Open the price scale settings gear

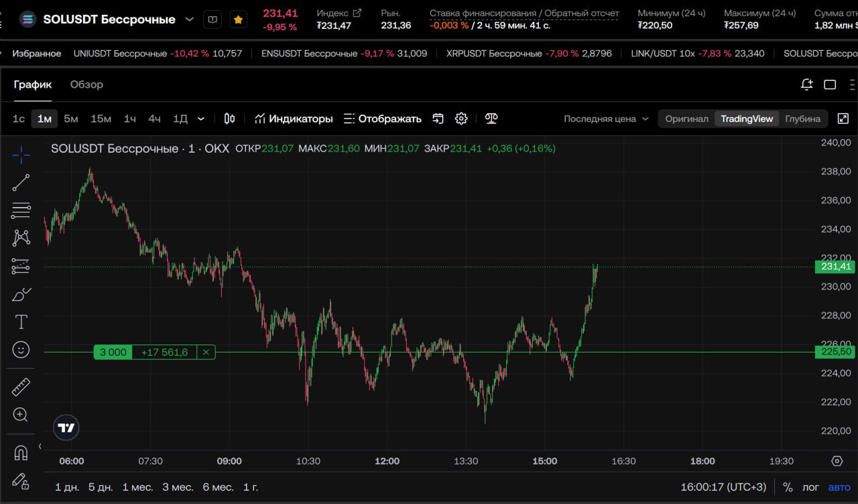click(x=837, y=461)
